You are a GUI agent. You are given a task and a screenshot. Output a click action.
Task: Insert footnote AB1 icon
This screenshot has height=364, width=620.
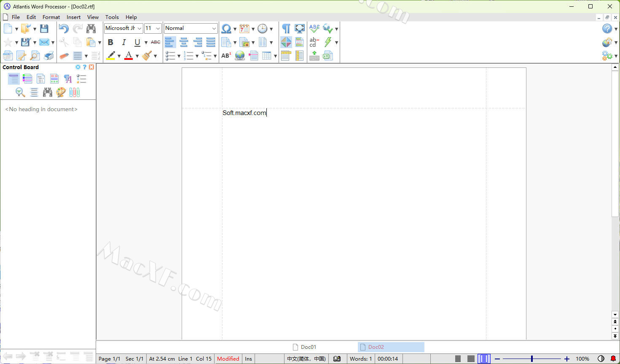pos(226,56)
